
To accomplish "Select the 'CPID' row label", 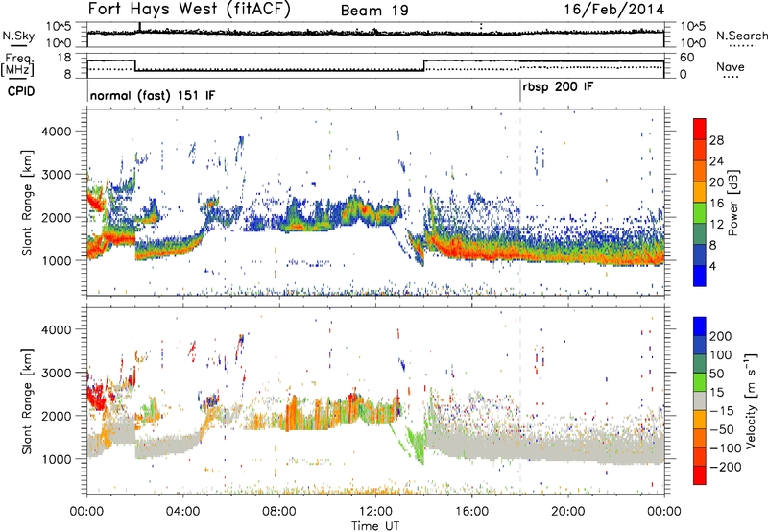I will 21,91.
